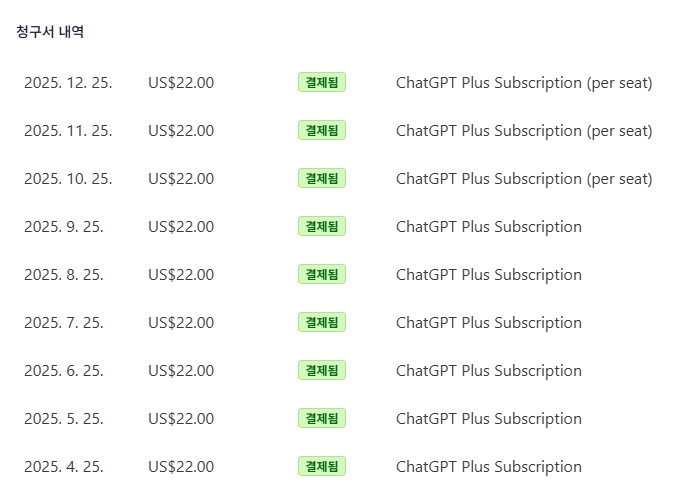This screenshot has width=673, height=492.
Task: Open the 2025. 10. 25. invoice date
Action: tap(68, 179)
